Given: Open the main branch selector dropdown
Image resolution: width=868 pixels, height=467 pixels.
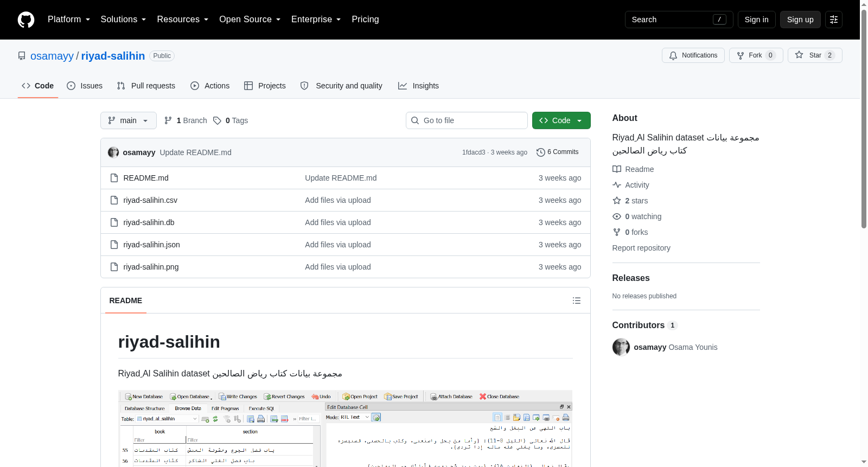Looking at the screenshot, I should coord(129,120).
